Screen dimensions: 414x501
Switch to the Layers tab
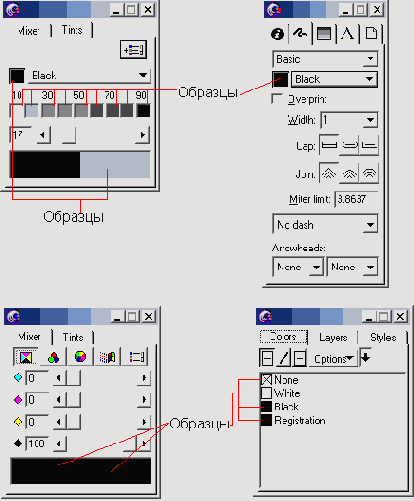[x=333, y=337]
